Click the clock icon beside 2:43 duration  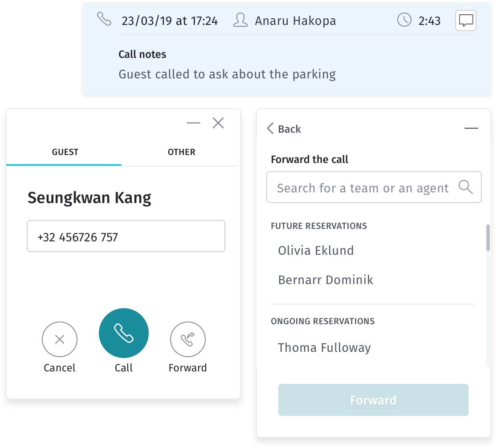(x=404, y=20)
